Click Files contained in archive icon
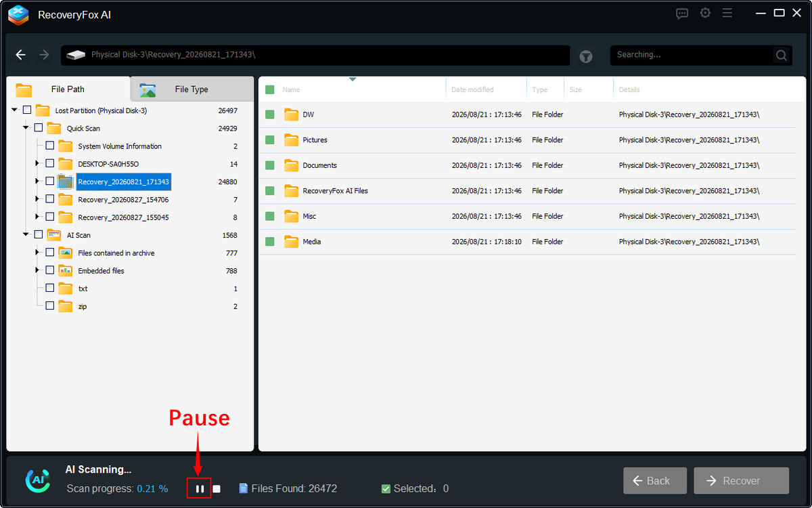The image size is (812, 508). pyautogui.click(x=65, y=253)
